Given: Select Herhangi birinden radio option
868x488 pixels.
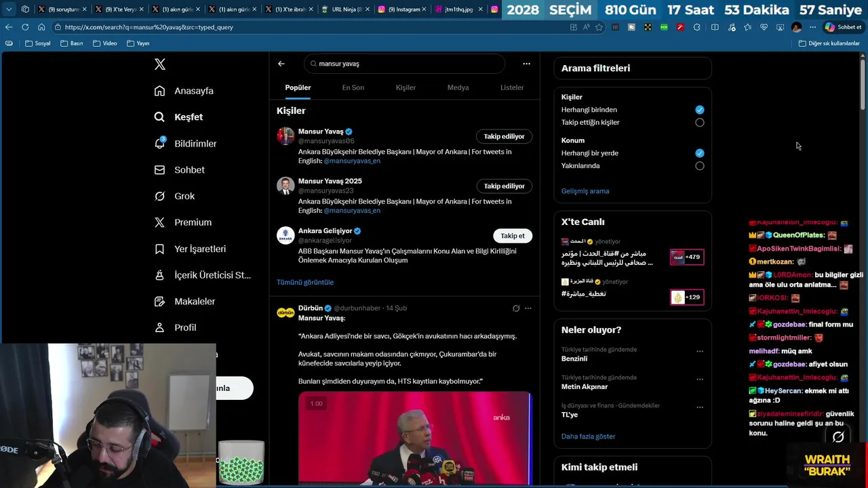Looking at the screenshot, I should tap(699, 110).
